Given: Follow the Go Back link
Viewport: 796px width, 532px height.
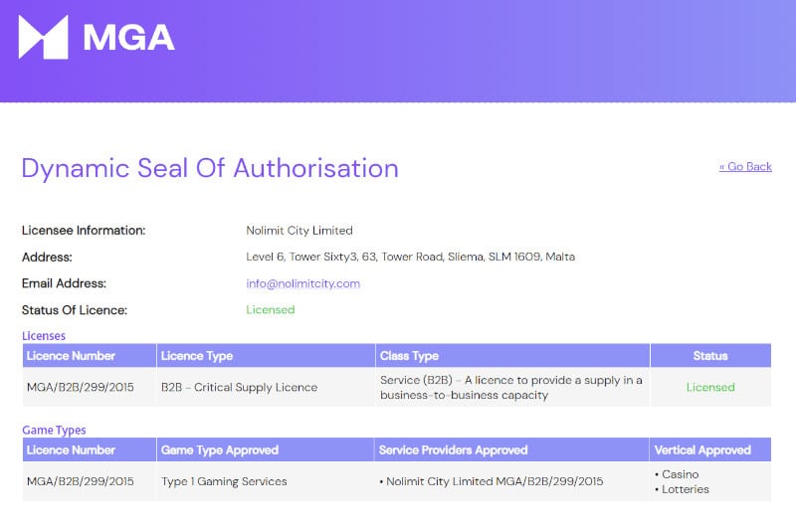Looking at the screenshot, I should 745,167.
